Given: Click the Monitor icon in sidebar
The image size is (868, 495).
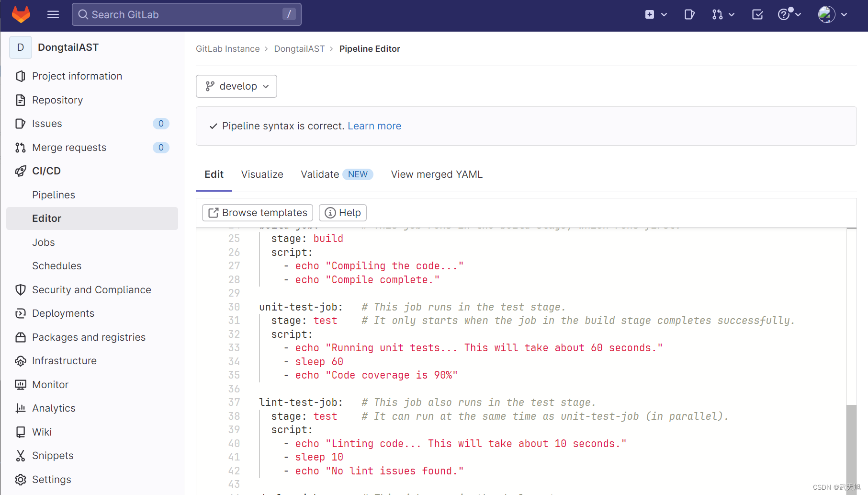Looking at the screenshot, I should [20, 385].
